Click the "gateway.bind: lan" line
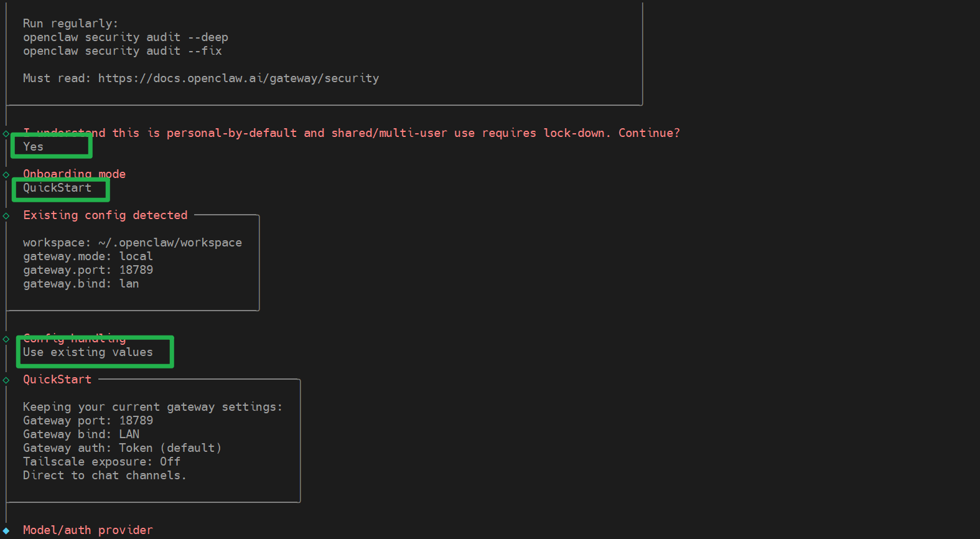Screen dimensions: 980x539 point(81,284)
